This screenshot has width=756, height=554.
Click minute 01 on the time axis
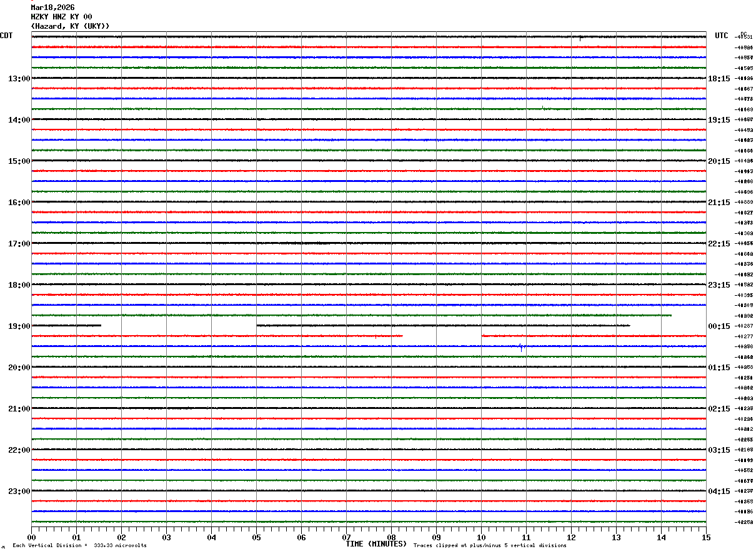point(76,538)
